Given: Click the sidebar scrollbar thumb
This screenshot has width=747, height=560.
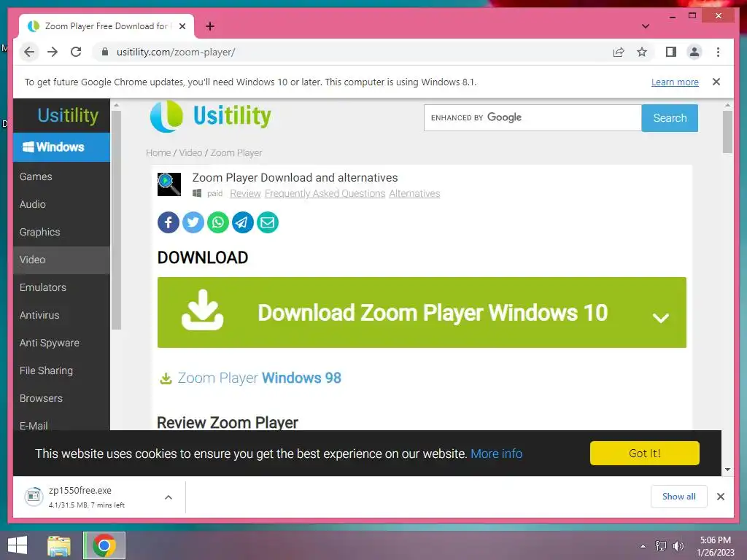Looking at the screenshot, I should click(x=116, y=220).
